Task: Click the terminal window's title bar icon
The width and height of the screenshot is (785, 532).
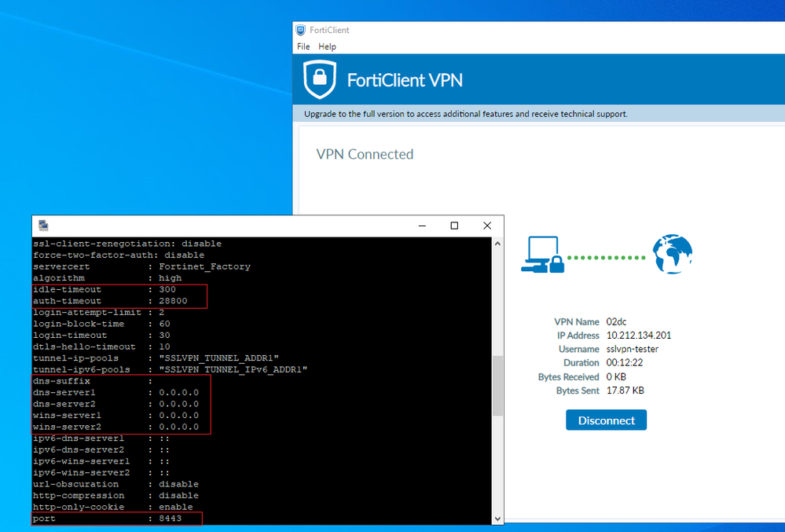Action: (43, 226)
